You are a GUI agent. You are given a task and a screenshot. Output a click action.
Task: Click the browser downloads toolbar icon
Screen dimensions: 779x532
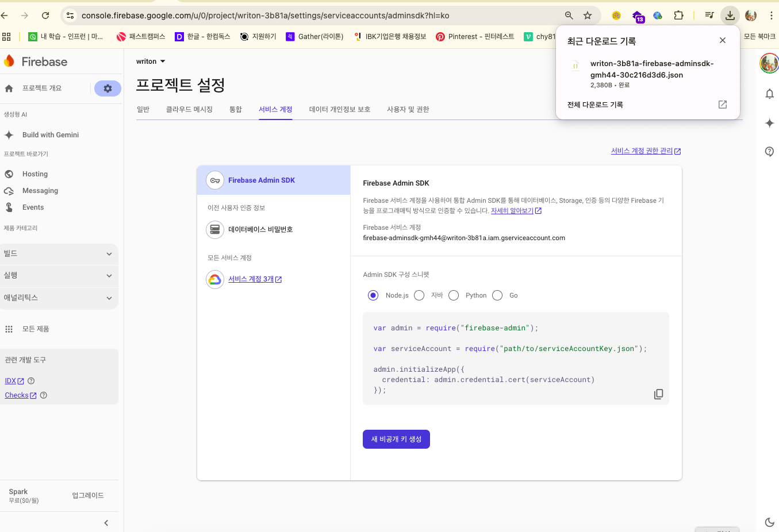point(730,16)
